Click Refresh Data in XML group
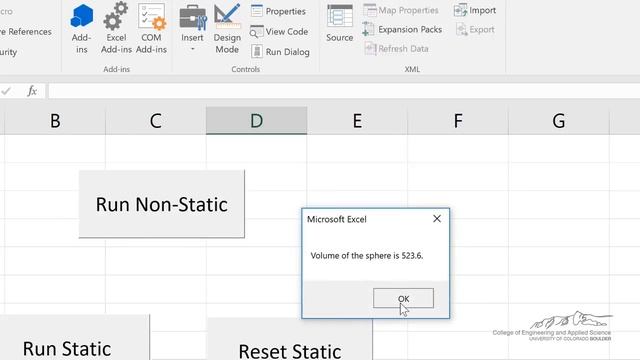Viewport: 640px width, 360px height. [396, 49]
